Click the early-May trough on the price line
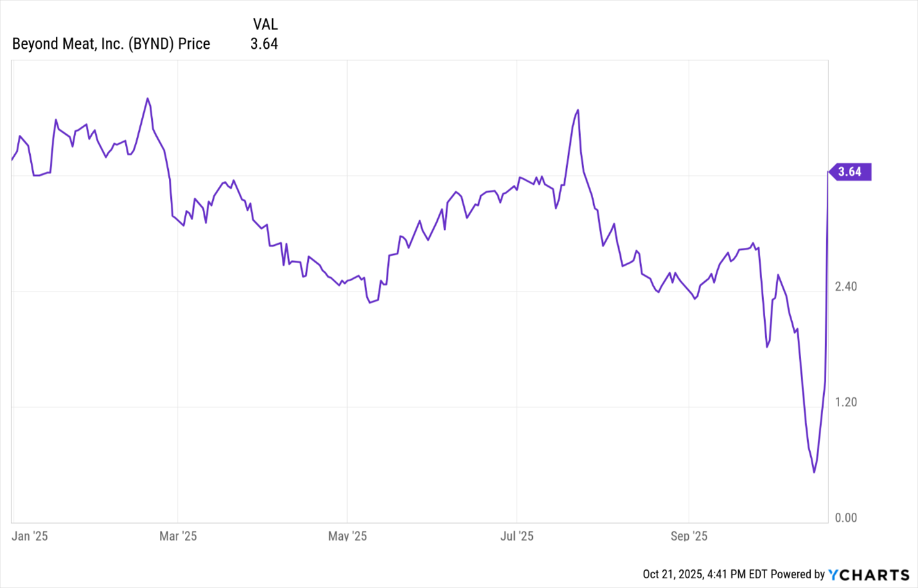The height and width of the screenshot is (588, 918). point(370,302)
